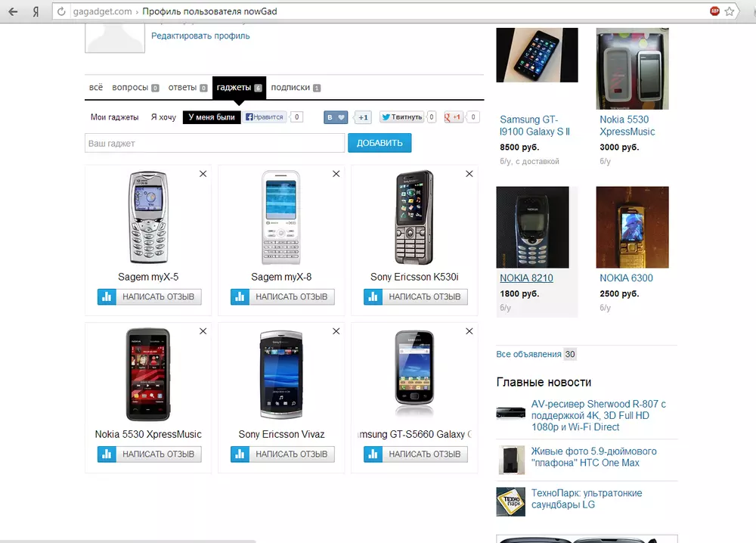Click the Tweet share button
This screenshot has width=756, height=543.
[402, 116]
